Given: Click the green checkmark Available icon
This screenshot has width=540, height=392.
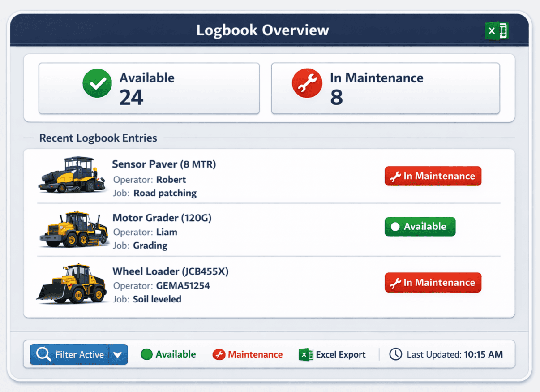Looking at the screenshot, I should coord(97,83).
